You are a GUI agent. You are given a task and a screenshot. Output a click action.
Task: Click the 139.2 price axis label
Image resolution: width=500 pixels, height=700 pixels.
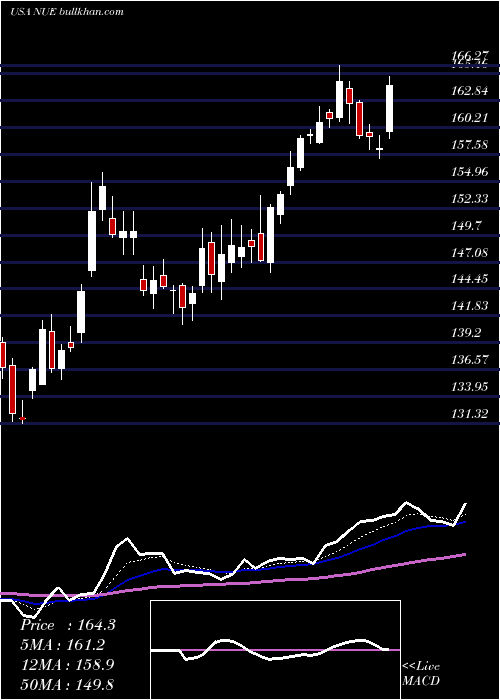click(467, 333)
